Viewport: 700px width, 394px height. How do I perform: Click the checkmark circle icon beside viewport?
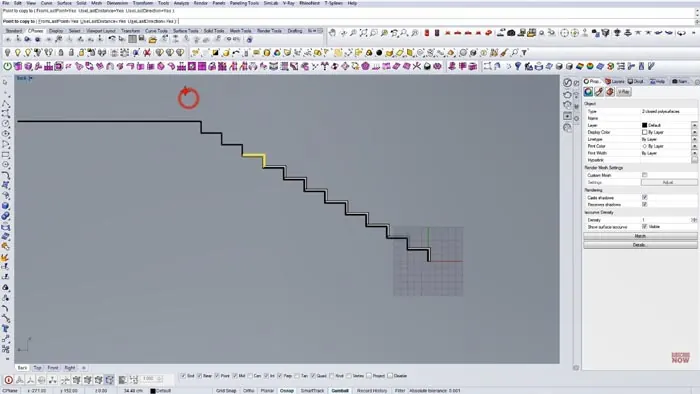(x=567, y=83)
